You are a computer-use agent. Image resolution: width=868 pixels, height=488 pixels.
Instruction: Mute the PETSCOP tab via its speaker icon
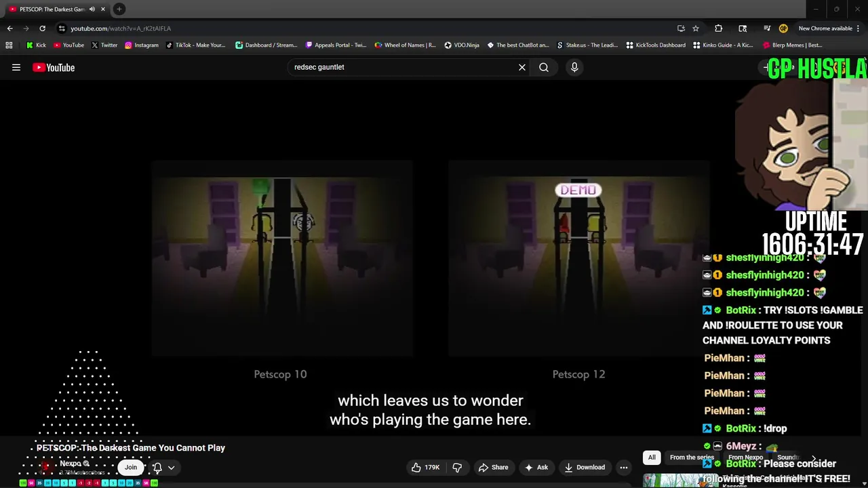[92, 9]
